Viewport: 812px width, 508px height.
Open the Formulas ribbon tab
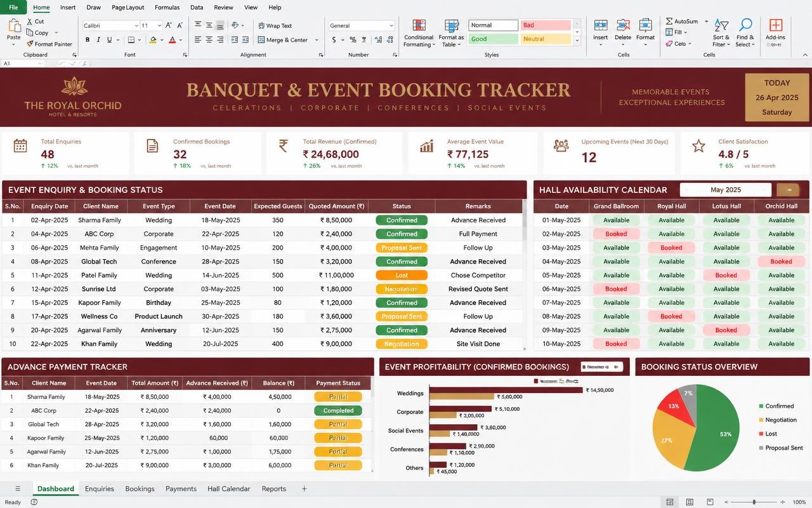167,8
